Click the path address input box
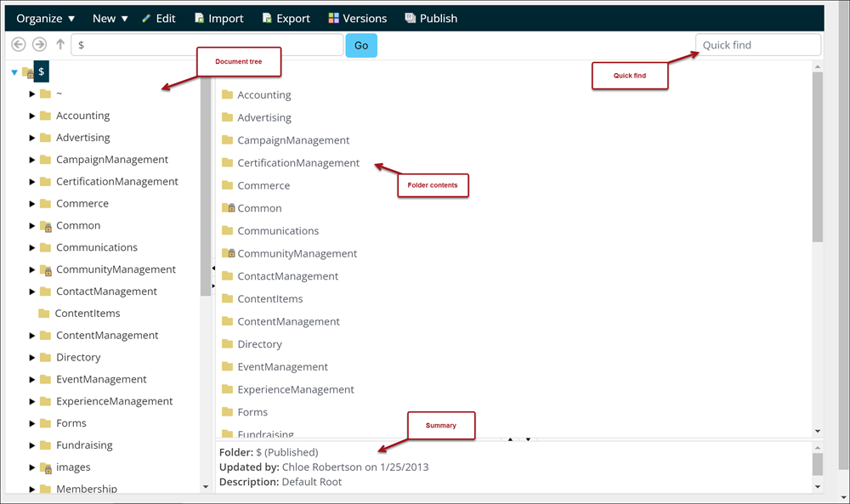Screen dimensions: 850x504 pos(207,45)
